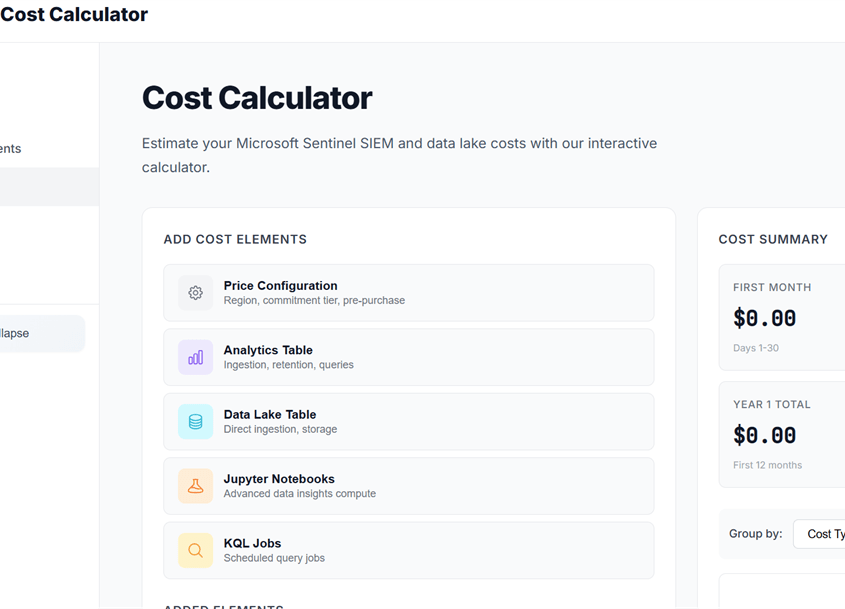The height and width of the screenshot is (609, 845).
Task: Add a KQL Jobs scheduled query element
Action: [x=408, y=550]
